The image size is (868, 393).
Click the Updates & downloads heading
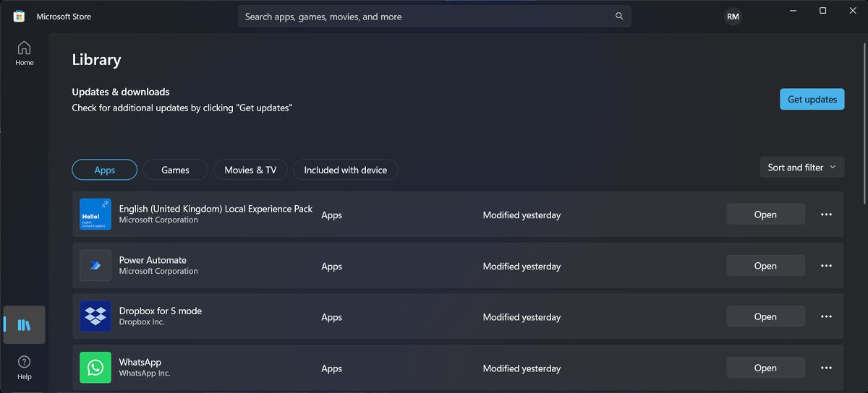pyautogui.click(x=121, y=92)
